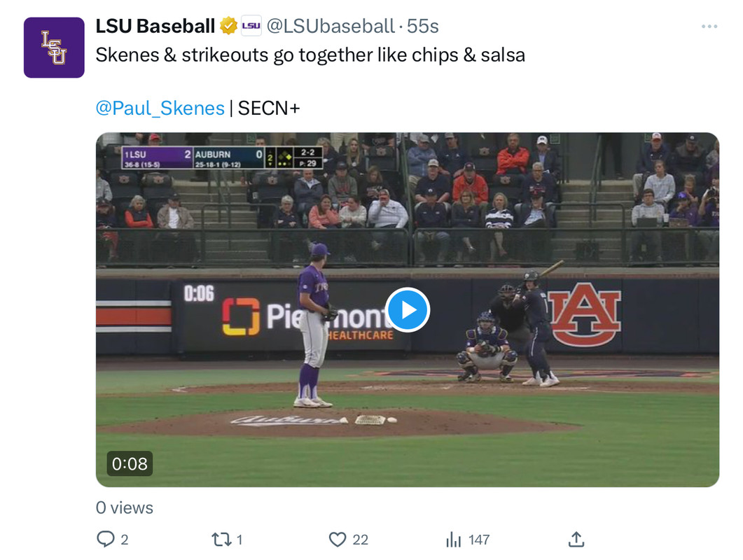Screen dimensions: 743x560
Task: Open the @Paul_Skenes mention link
Action: coord(160,108)
